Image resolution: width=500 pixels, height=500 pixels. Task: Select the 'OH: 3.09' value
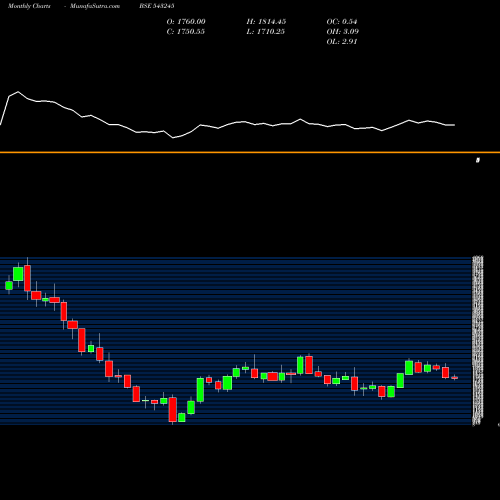[x=342, y=32]
